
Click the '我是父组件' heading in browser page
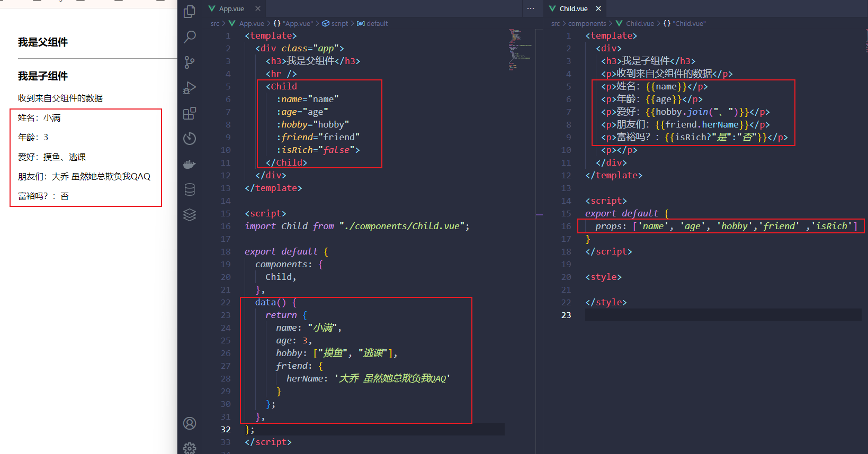43,42
